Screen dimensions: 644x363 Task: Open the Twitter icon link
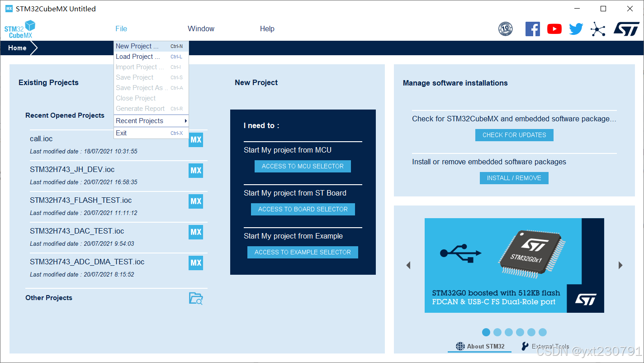click(576, 29)
